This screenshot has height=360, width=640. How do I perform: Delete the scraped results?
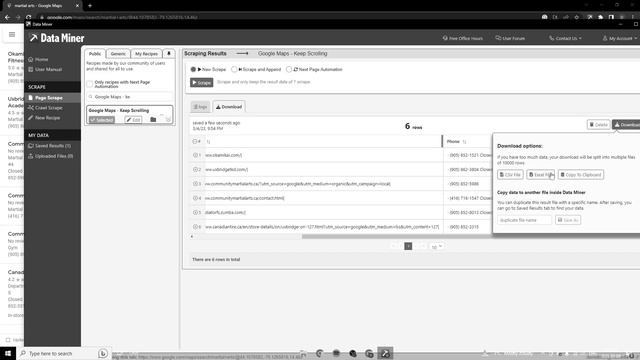pos(598,125)
